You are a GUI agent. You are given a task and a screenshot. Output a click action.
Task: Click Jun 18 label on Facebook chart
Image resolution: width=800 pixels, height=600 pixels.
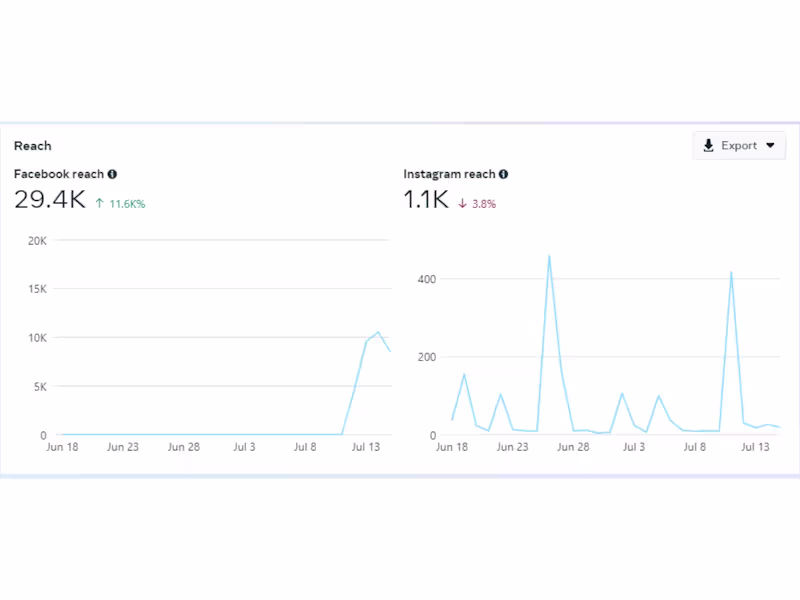click(x=62, y=447)
